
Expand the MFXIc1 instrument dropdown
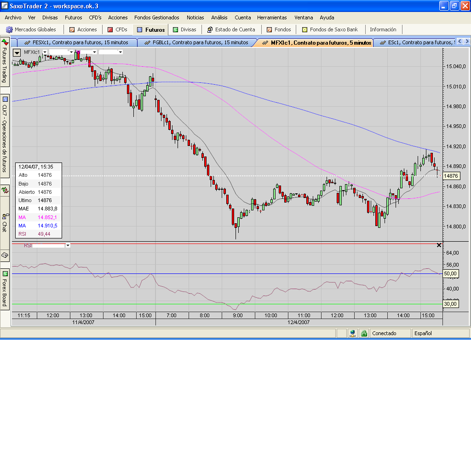45,52
